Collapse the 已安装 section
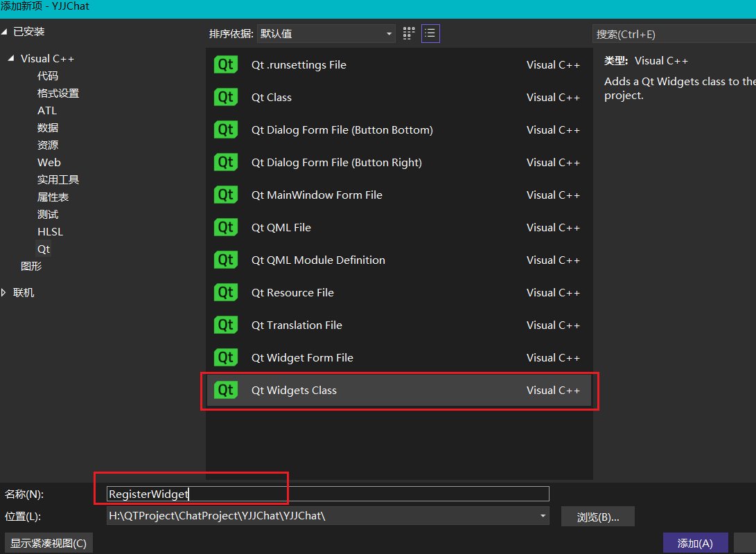Screen dimensions: 756x554 click(x=4, y=32)
